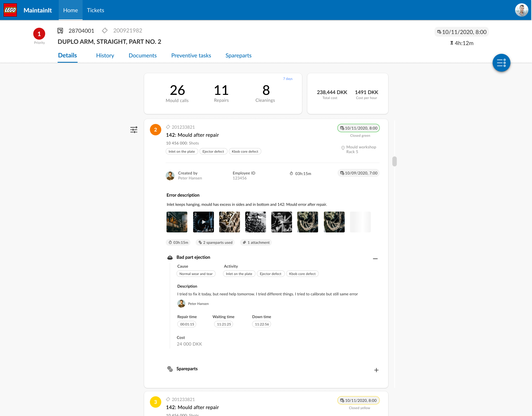532x416 pixels.
Task: Open image thumbnail 7
Action: click(334, 222)
